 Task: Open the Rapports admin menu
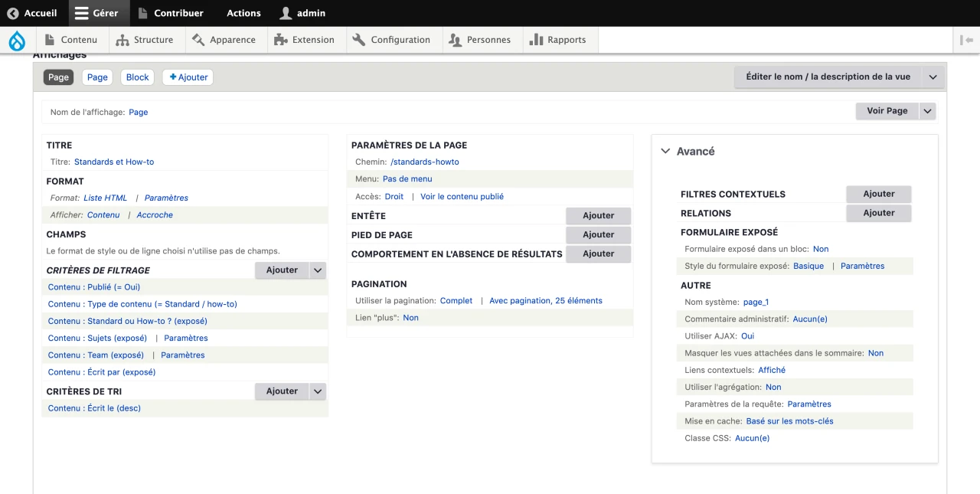tap(557, 40)
